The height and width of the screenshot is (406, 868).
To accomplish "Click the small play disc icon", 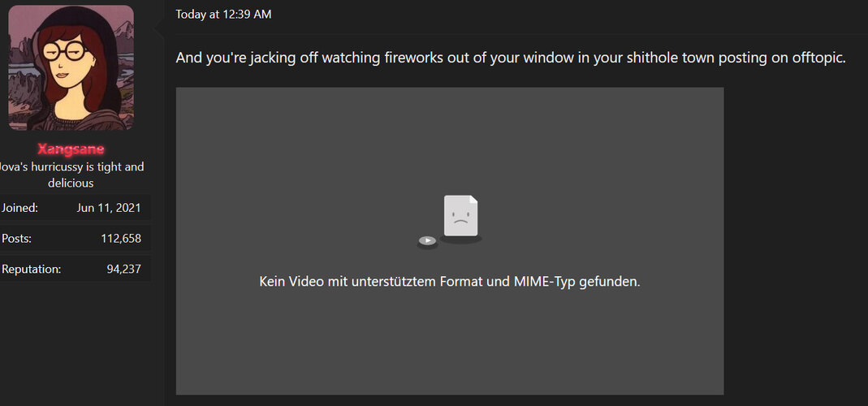I will [427, 240].
